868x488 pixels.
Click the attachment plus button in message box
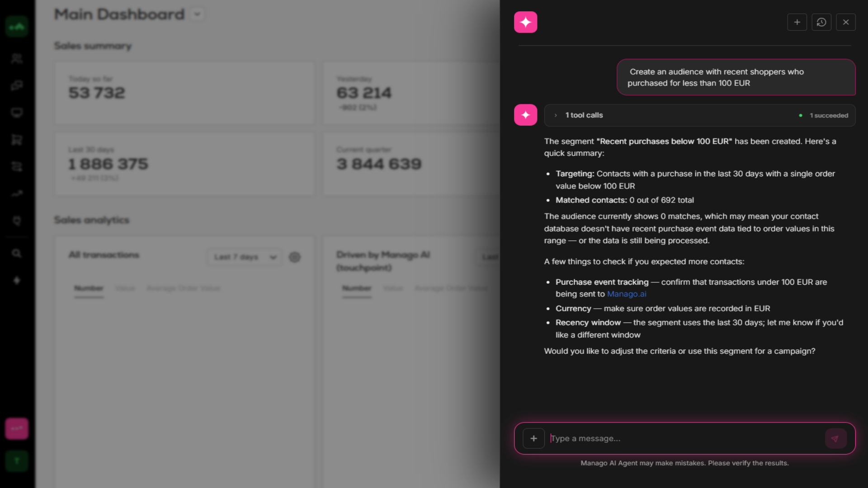533,438
